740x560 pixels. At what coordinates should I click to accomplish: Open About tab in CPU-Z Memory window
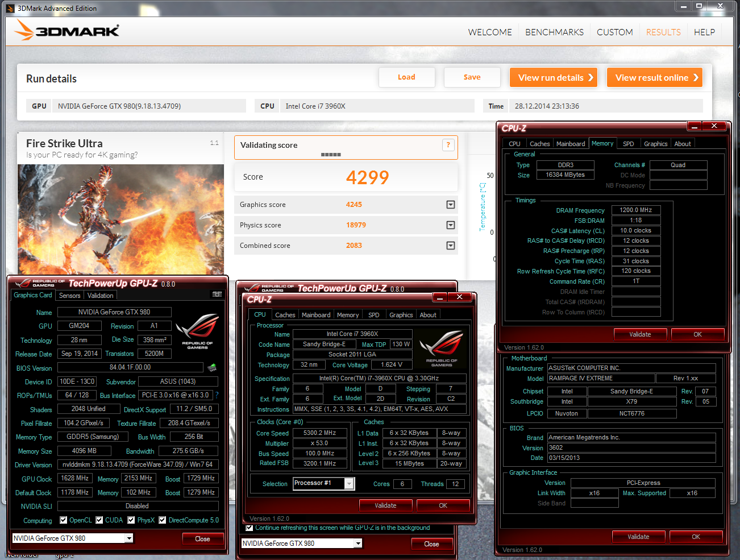[x=683, y=144]
